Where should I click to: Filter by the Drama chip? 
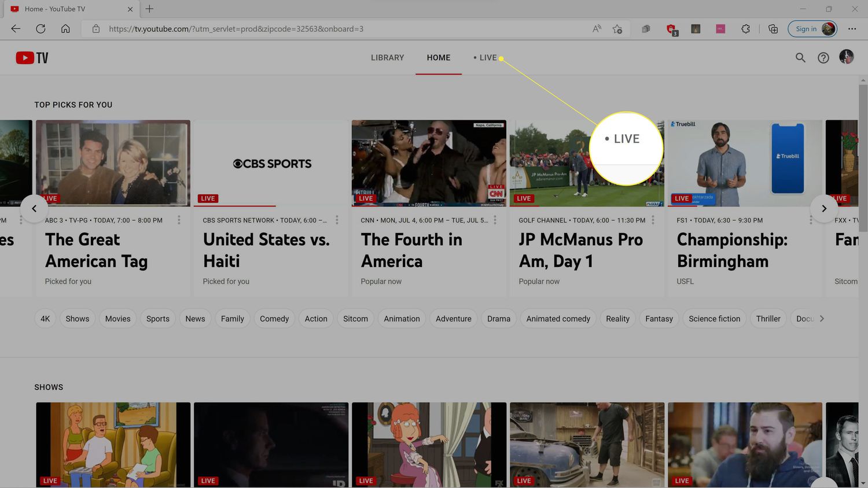click(499, 319)
